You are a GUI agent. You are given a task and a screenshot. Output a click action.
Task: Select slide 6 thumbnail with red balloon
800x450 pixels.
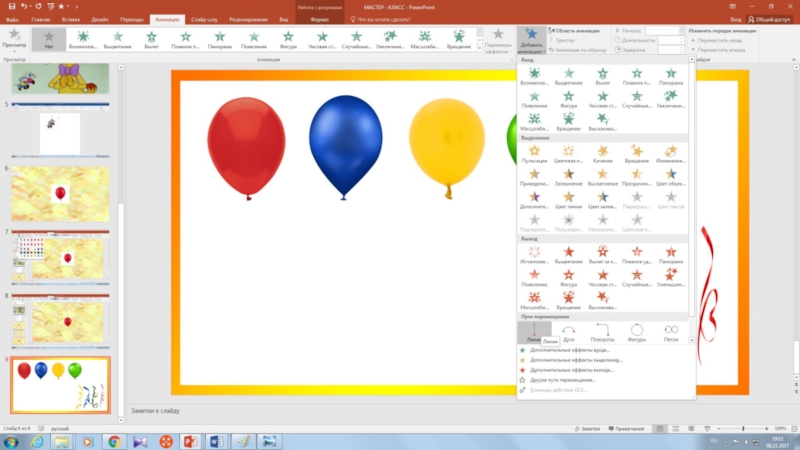(60, 193)
